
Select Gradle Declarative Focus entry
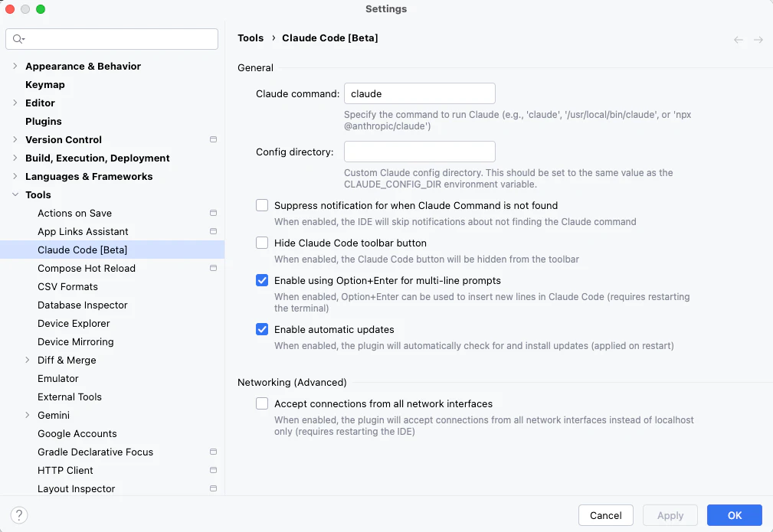click(95, 452)
